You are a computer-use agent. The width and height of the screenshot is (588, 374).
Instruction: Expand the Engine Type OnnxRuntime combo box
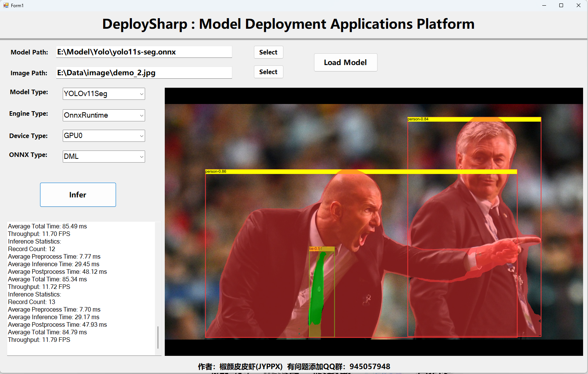104,115
